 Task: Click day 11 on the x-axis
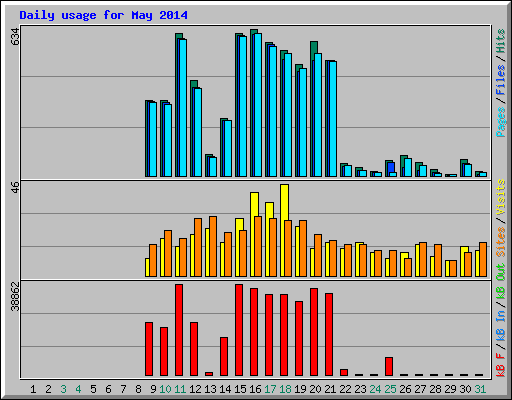[x=180, y=389]
